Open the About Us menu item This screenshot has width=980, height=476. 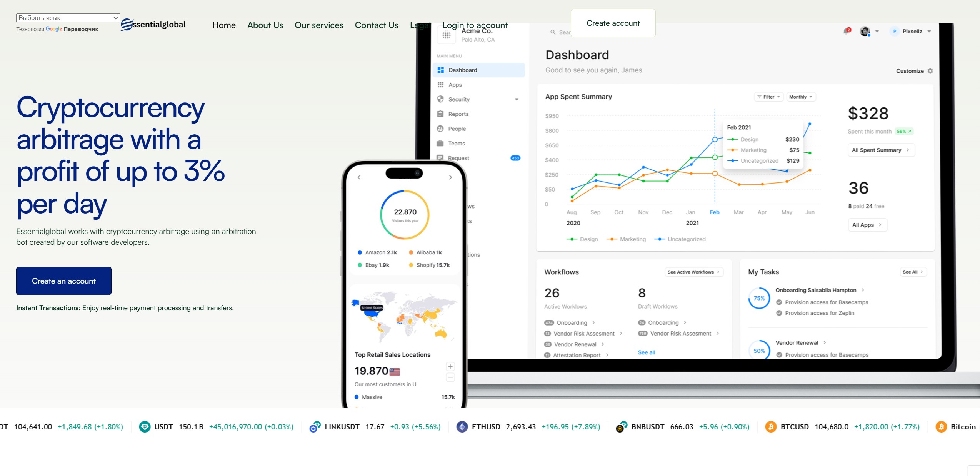pyautogui.click(x=265, y=25)
